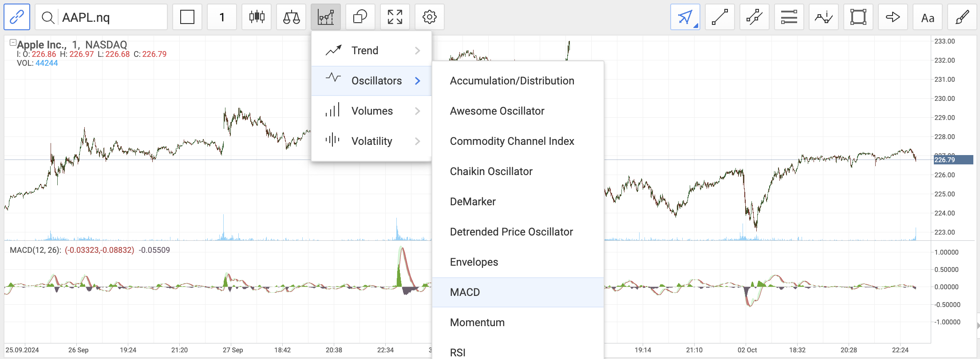Click the cursor tool small dropdown corner
Screen dimensions: 980x359
pyautogui.click(x=696, y=26)
